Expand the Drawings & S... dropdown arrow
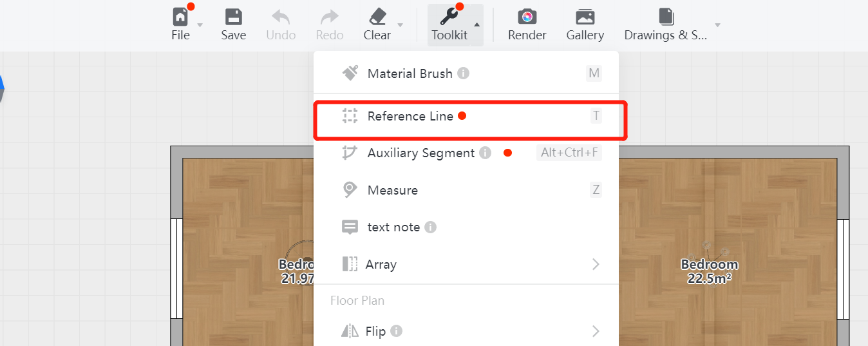This screenshot has height=346, width=868. point(717,25)
